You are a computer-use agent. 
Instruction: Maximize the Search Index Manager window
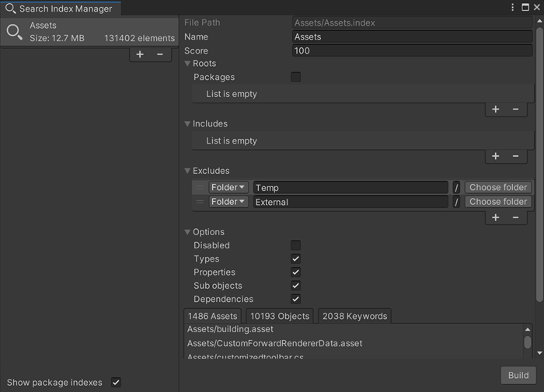(525, 7)
